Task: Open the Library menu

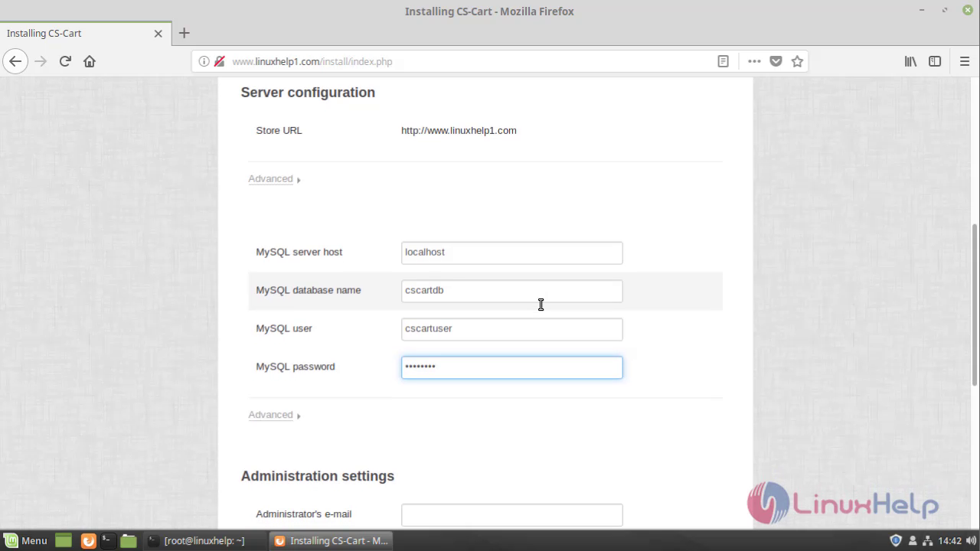Action: tap(910, 61)
